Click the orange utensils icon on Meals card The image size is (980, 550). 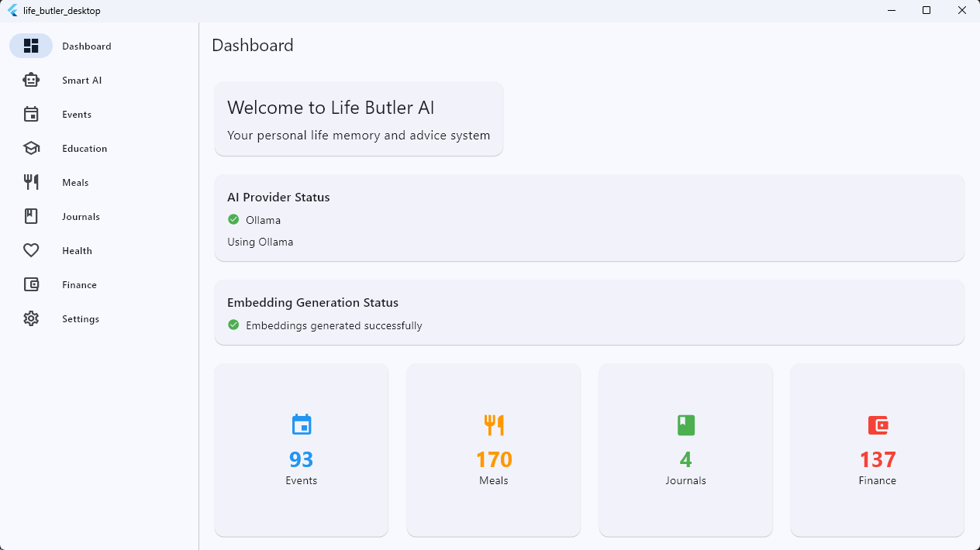tap(494, 425)
